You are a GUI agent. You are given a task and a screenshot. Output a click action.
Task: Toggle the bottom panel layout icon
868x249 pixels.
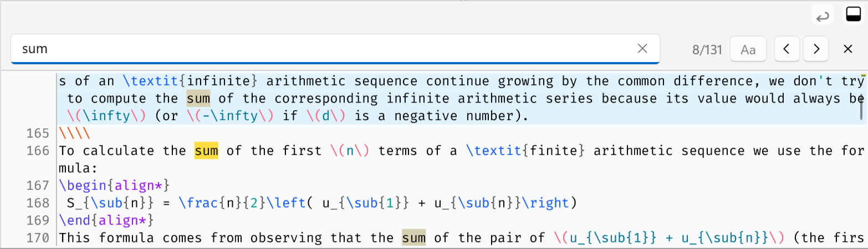coord(852,15)
